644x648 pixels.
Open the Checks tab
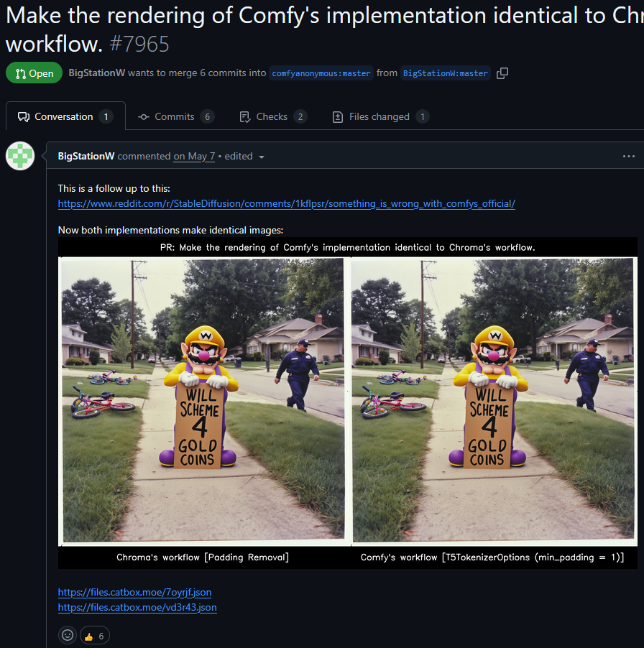point(273,117)
